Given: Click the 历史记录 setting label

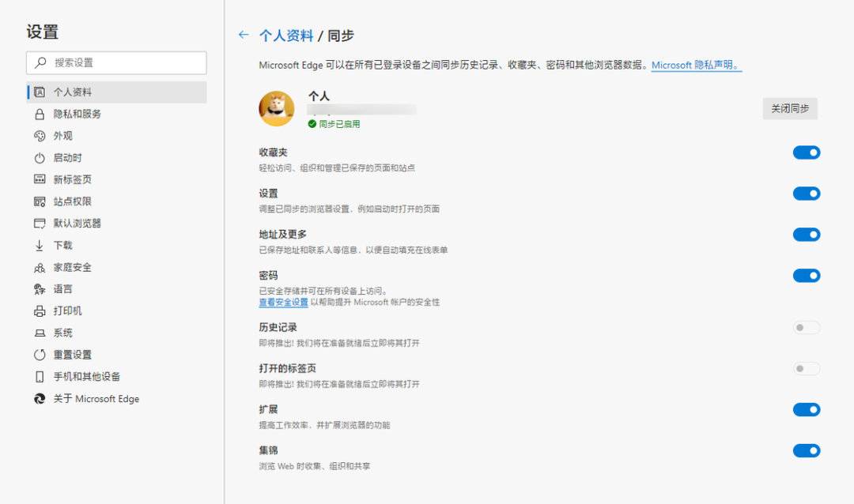Looking at the screenshot, I should coord(278,328).
